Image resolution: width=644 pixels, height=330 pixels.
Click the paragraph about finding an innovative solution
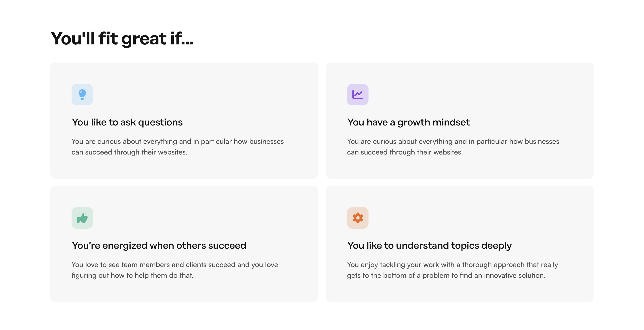pyautogui.click(x=452, y=270)
